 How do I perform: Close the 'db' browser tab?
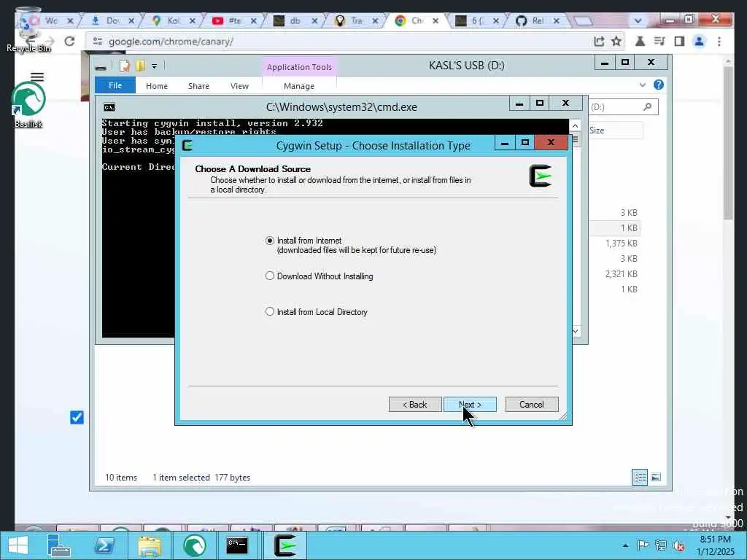tap(314, 20)
